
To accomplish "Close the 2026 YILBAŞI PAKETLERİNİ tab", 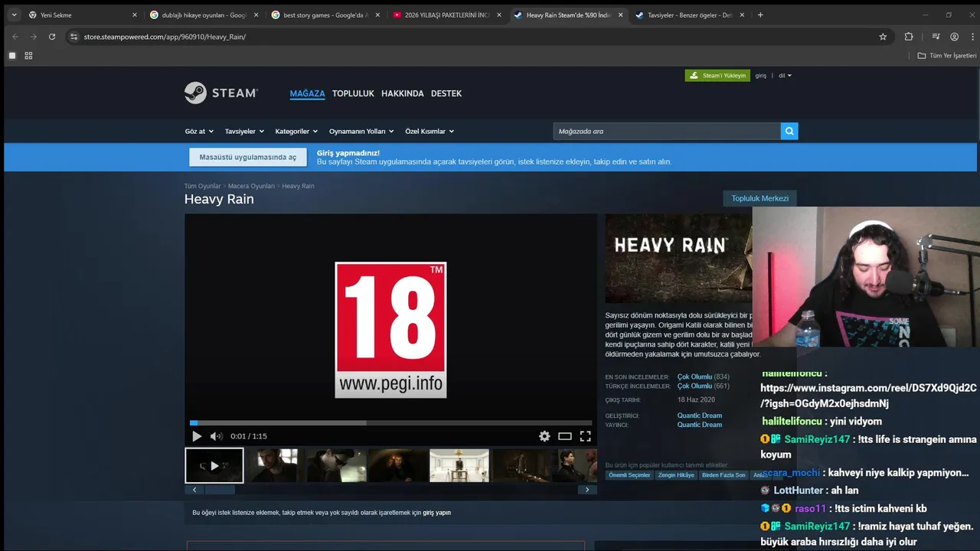I will 499,15.
